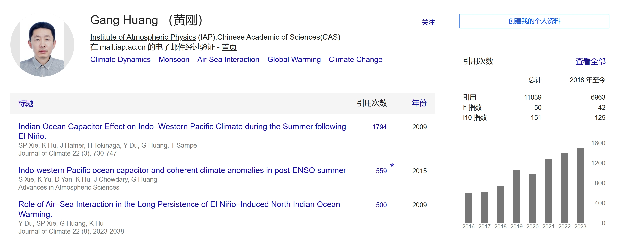Screen dimensions: 644x237
Task: Select the Climate Change tag
Action: point(355,60)
